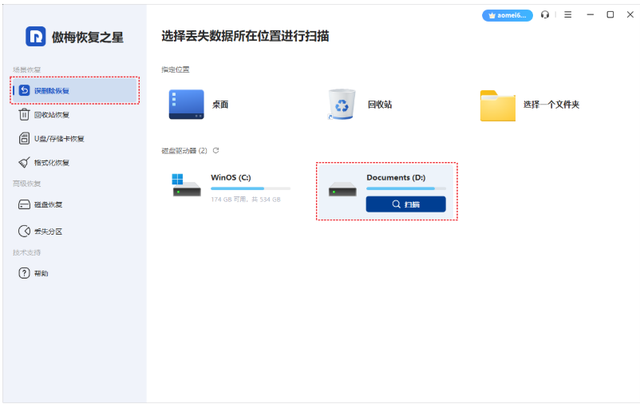Open the hamburger menu in title bar
The height and width of the screenshot is (404, 640).
tap(568, 15)
